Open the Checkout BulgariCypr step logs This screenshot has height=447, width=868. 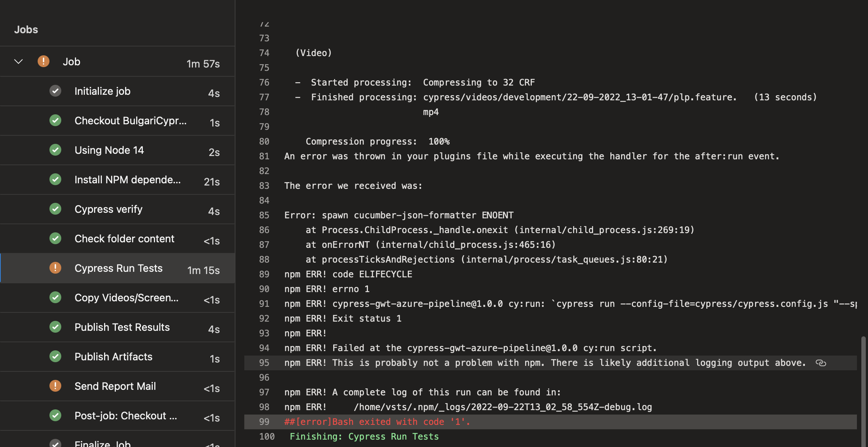[131, 120]
